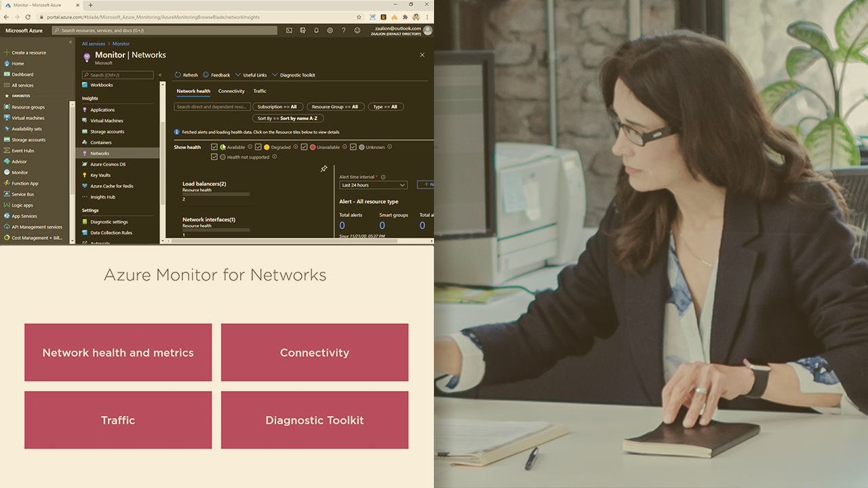Disable the Unavailable health checkbox
This screenshot has height=488, width=868.
304,147
